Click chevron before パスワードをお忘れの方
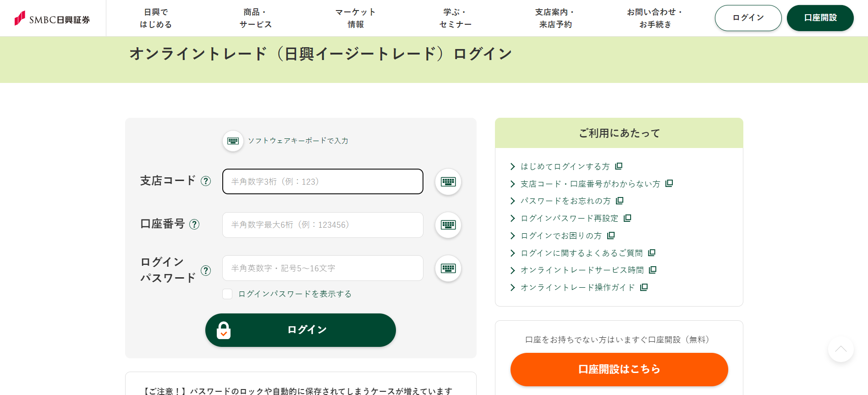Viewport: 868px width, 395px height. [513, 201]
